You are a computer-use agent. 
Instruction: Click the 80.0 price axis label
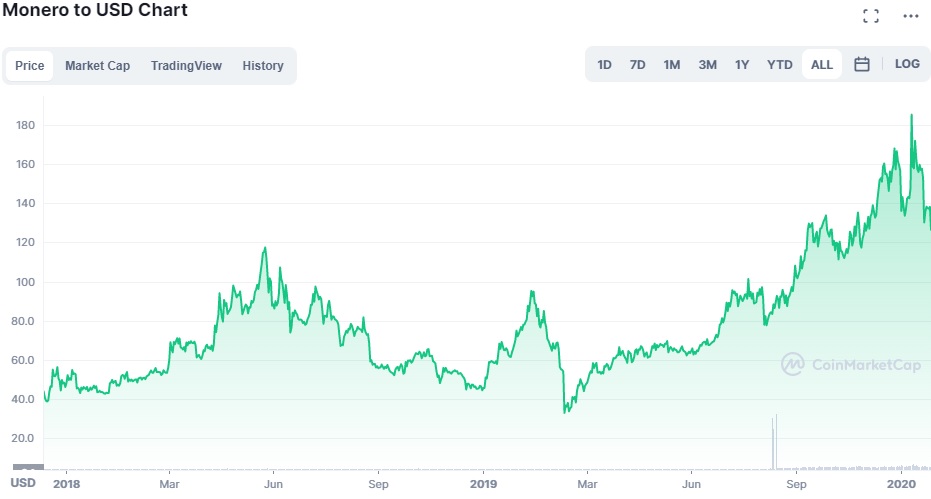[23, 321]
